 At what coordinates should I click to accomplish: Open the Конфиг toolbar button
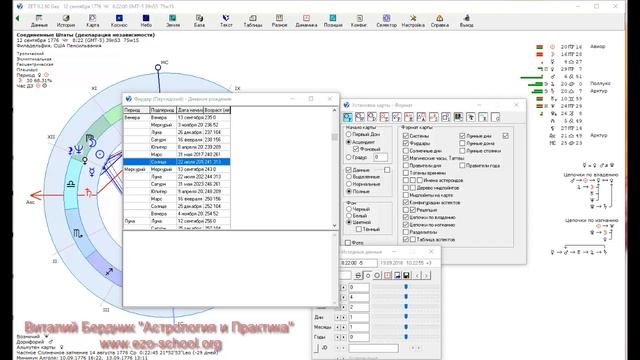pos(359,21)
